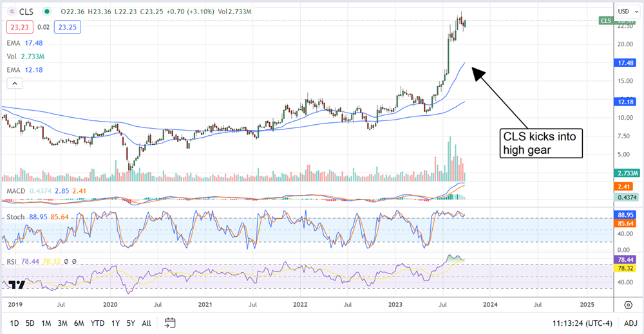
Task: Open the go-to-date calendar icon
Action: (x=170, y=322)
